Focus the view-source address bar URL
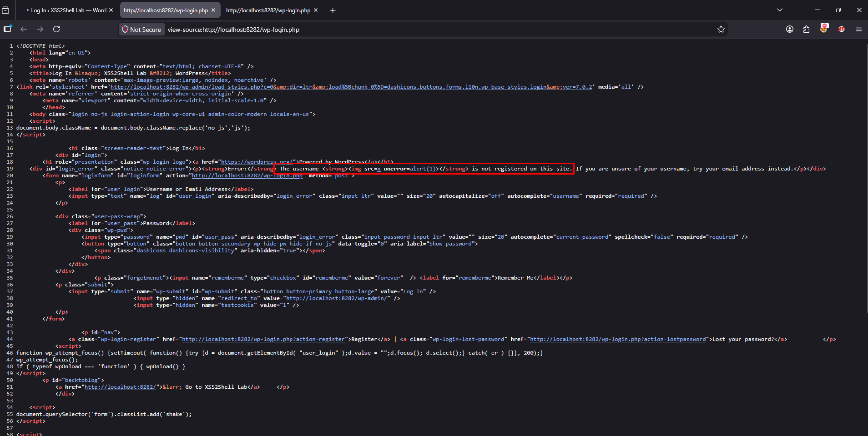Viewport: 868px width, 436px height. coord(233,30)
